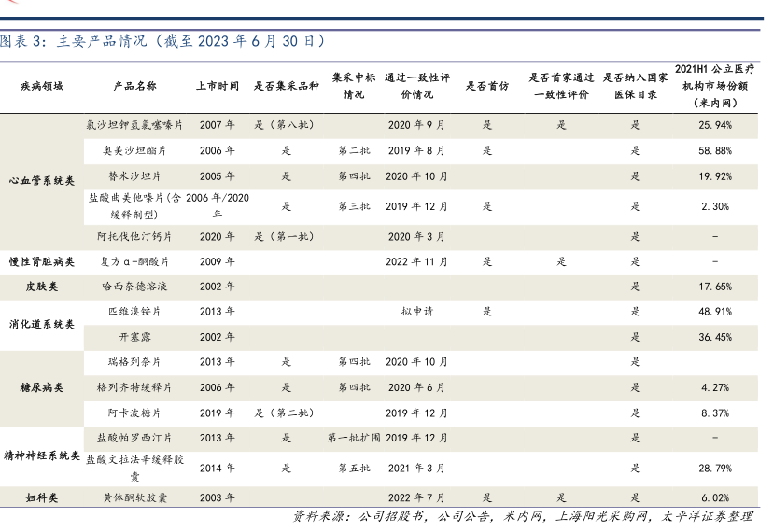The height and width of the screenshot is (532, 773).
Task: Select the 上市时间 column header
Action: pyautogui.click(x=217, y=86)
